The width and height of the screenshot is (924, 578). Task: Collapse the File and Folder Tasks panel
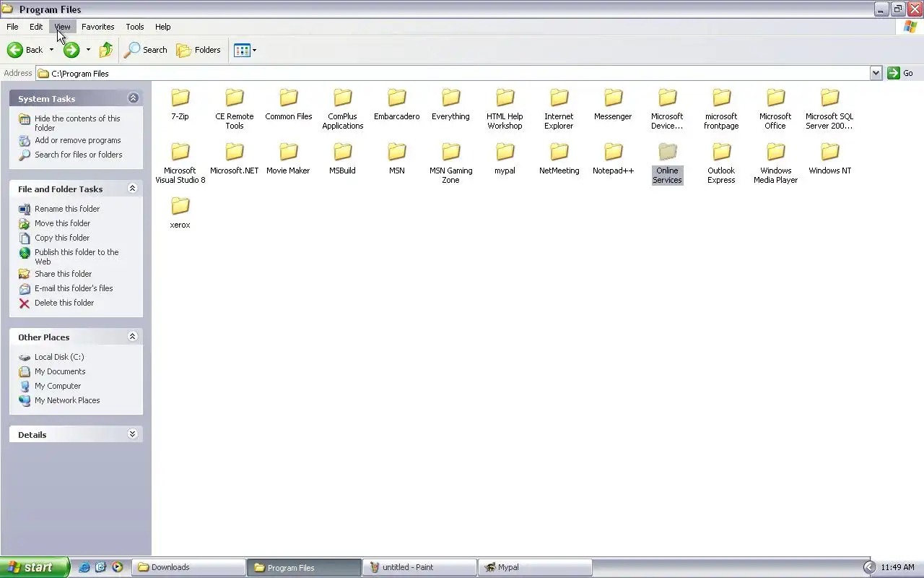(133, 189)
